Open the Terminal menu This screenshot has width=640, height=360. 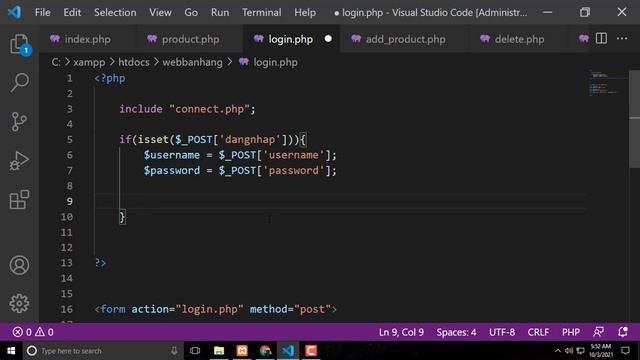click(262, 12)
